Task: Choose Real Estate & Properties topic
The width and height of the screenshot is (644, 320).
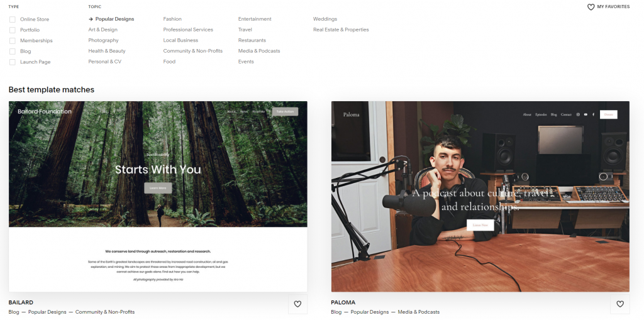Action: [341, 30]
